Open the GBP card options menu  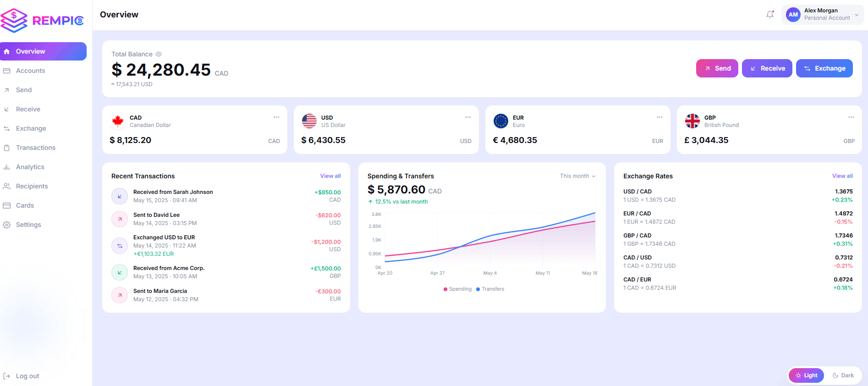851,117
